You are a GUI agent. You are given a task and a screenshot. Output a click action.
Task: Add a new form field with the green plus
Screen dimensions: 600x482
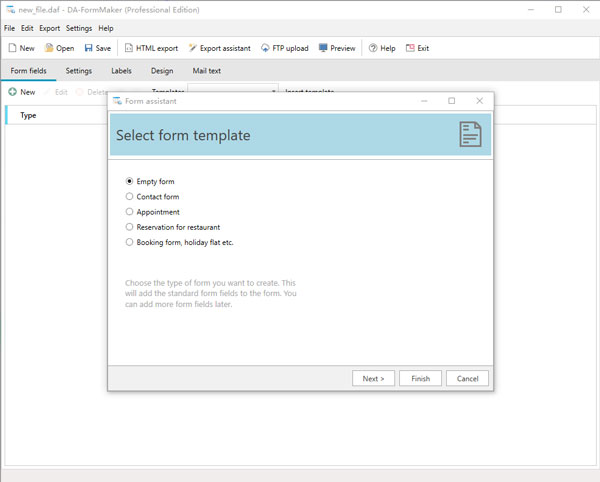coord(13,92)
